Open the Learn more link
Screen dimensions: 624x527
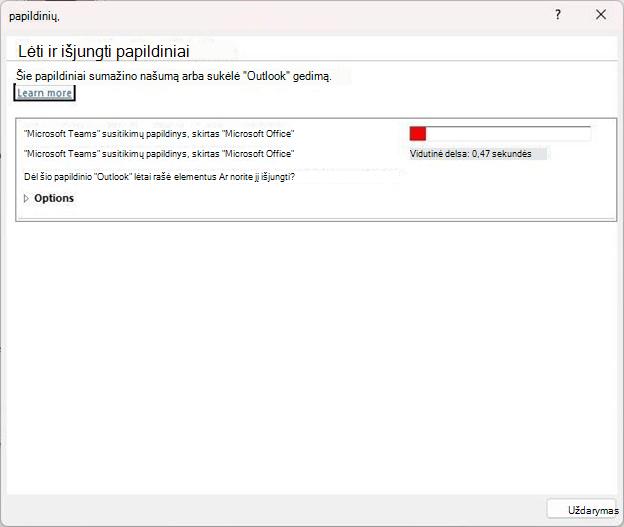[45, 93]
